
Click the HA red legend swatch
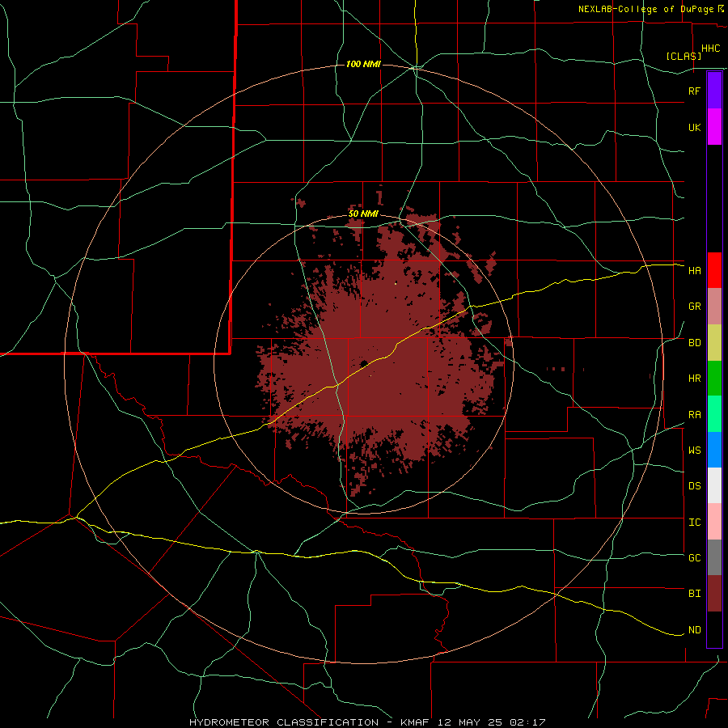tap(714, 270)
